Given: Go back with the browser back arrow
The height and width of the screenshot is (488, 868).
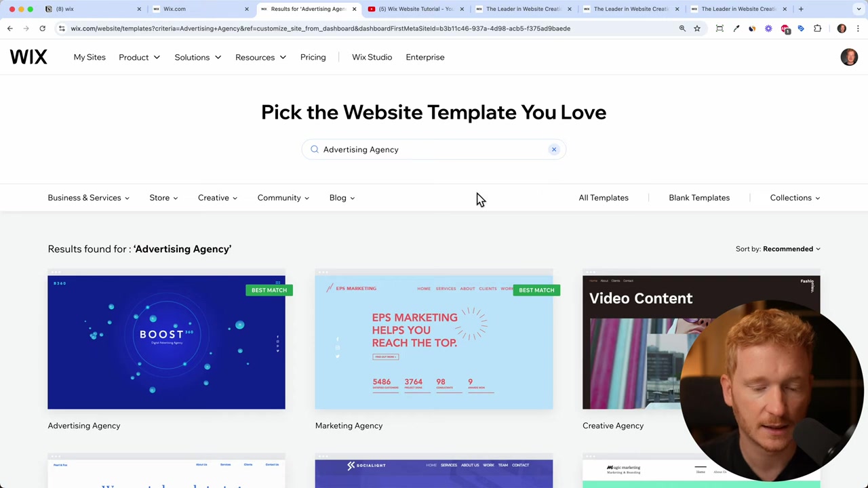Looking at the screenshot, I should tap(10, 28).
